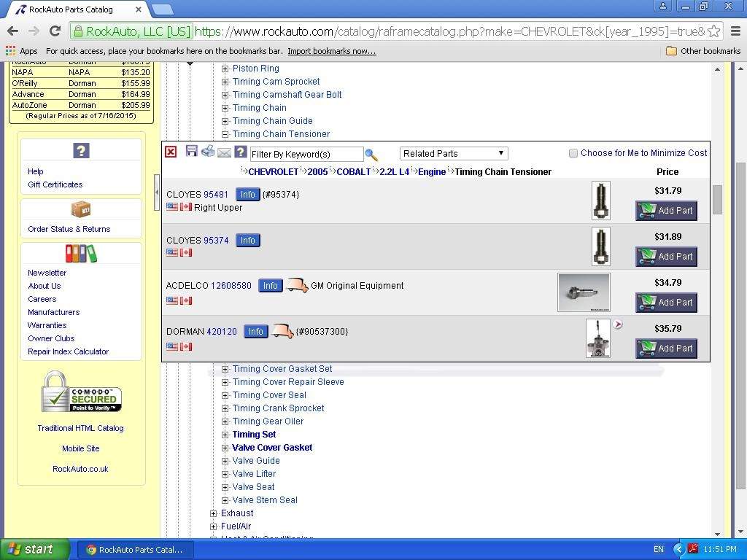Image resolution: width=747 pixels, height=560 pixels.
Task: Open DORMAN 420120 part photo thumbnail
Action: [598, 338]
